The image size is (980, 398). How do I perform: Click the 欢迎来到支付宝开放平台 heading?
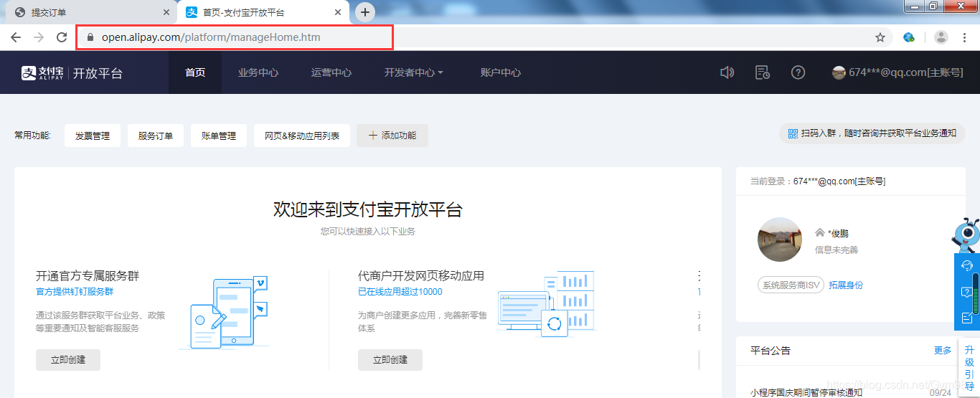(x=368, y=209)
